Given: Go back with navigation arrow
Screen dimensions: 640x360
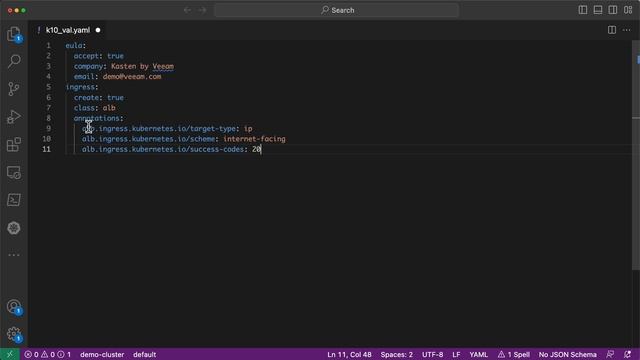Looking at the screenshot, I should point(187,10).
